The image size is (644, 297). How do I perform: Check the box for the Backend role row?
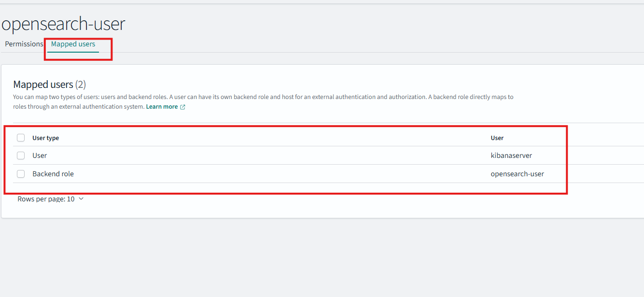21,174
